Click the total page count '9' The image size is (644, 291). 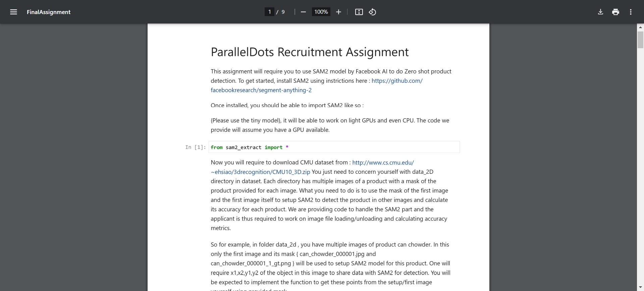pos(283,12)
